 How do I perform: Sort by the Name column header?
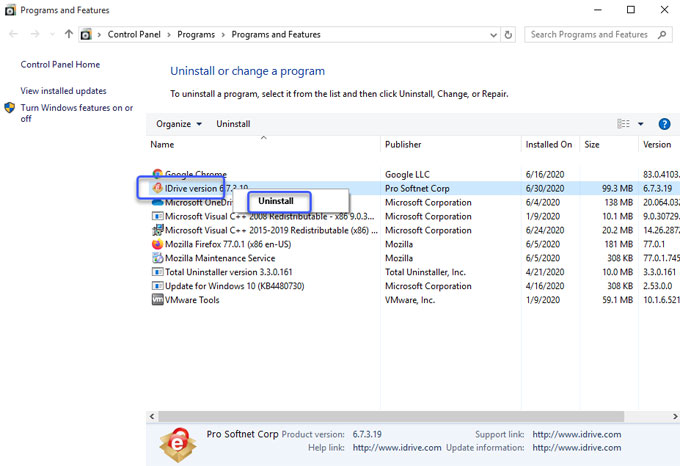click(x=162, y=145)
